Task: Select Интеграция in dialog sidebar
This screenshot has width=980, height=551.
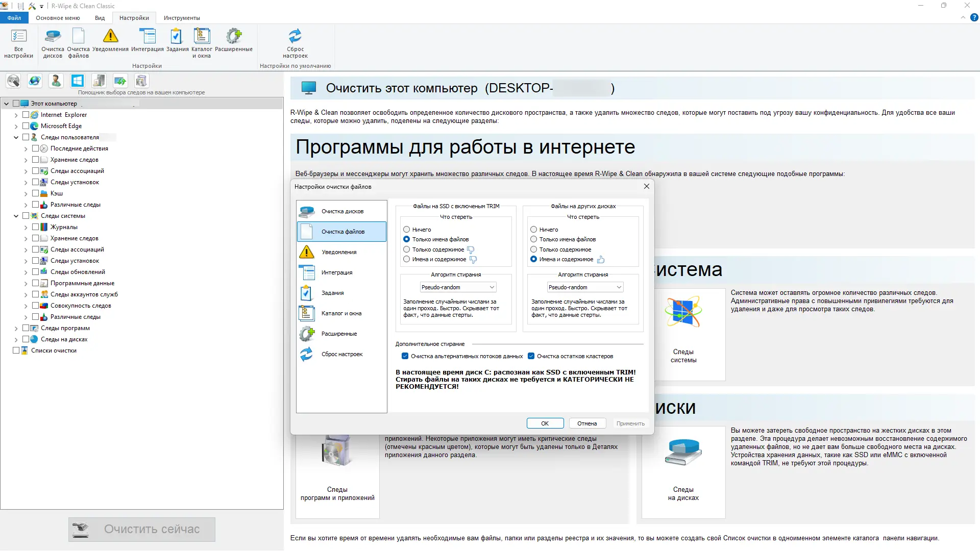Action: (x=337, y=272)
